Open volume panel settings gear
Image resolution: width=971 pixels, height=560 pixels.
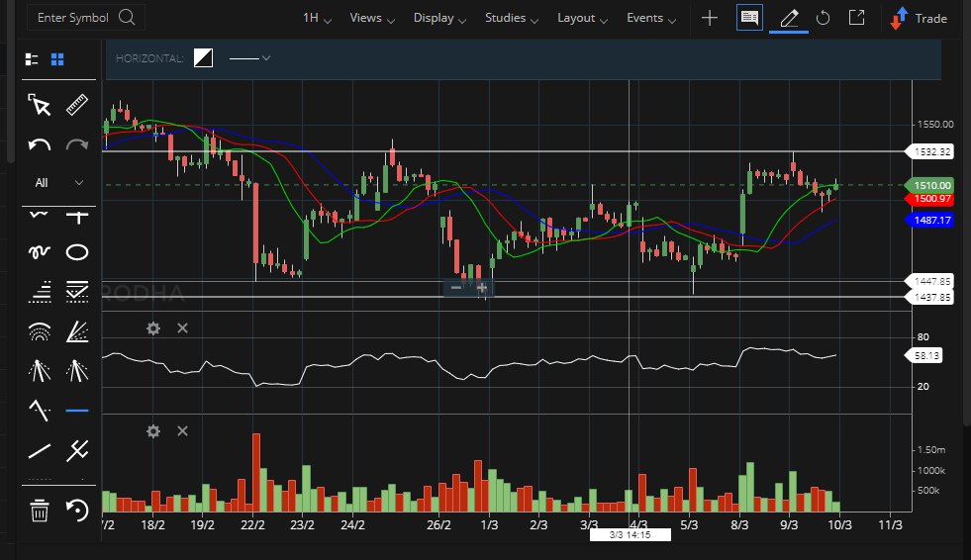[x=153, y=431]
